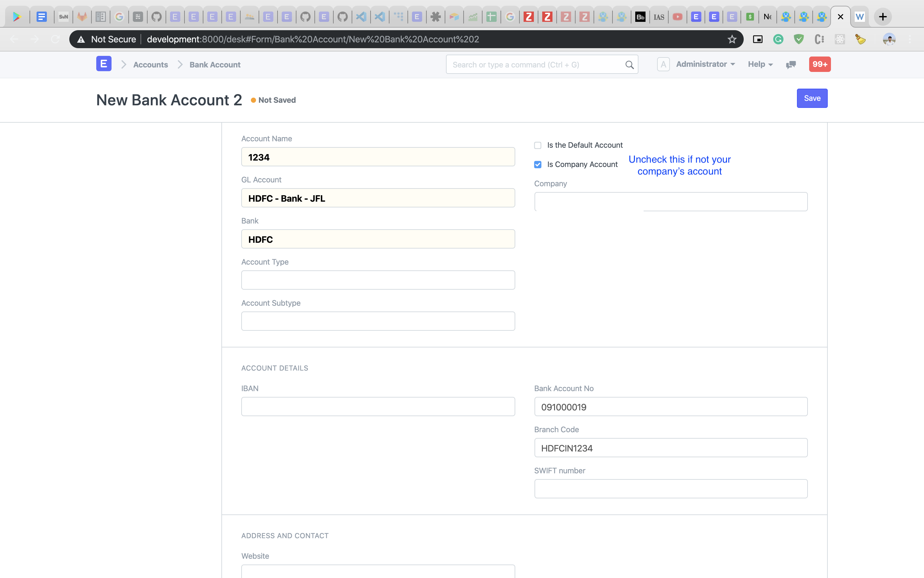This screenshot has width=924, height=578.
Task: Open the broom cleaner extension
Action: click(x=860, y=39)
